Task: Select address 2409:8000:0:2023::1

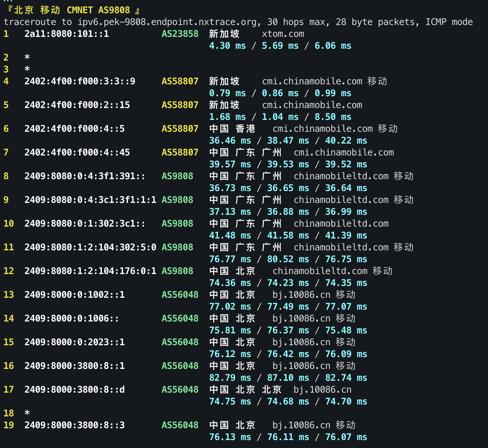Action: [x=75, y=342]
